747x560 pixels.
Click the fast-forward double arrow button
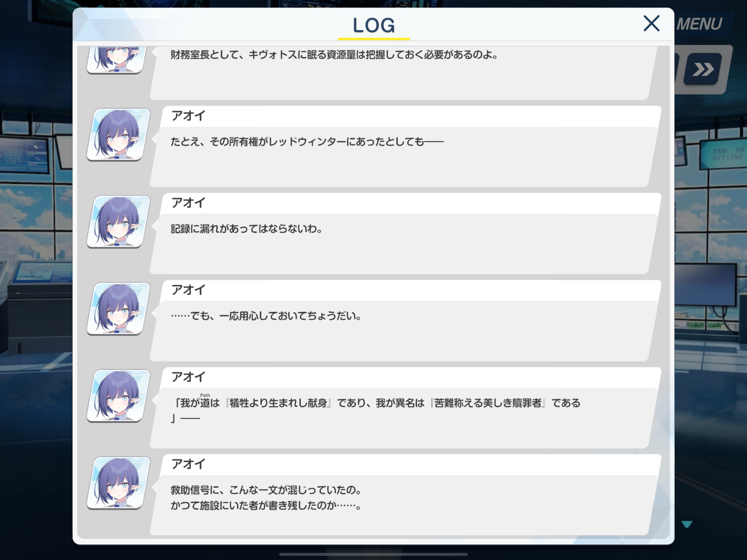coord(703,69)
